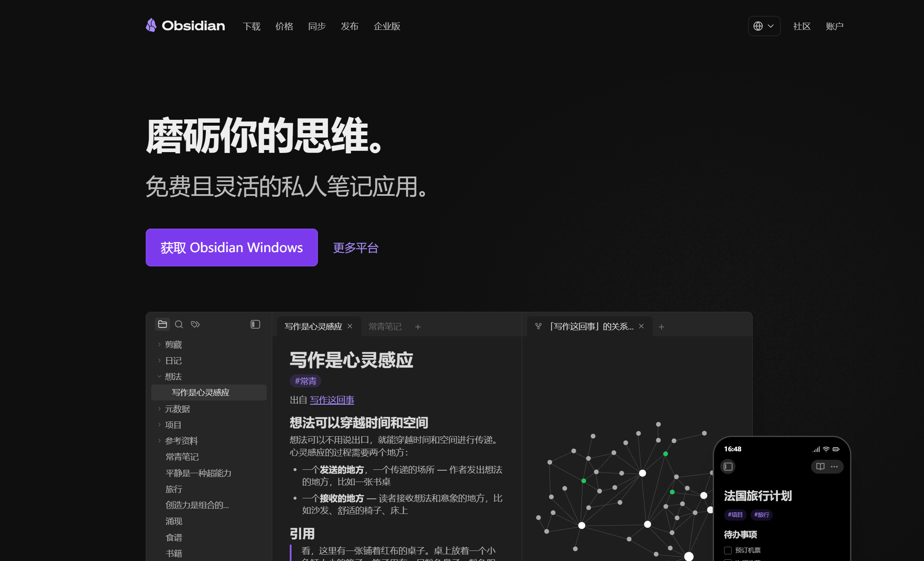Click the graph icon on 关系 tab
The width and height of the screenshot is (924, 561).
point(538,326)
